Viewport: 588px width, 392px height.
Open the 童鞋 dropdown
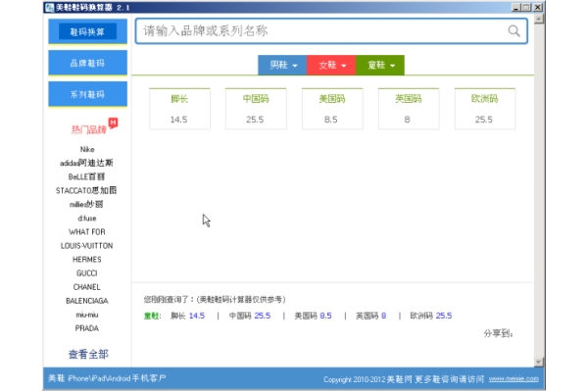(380, 66)
